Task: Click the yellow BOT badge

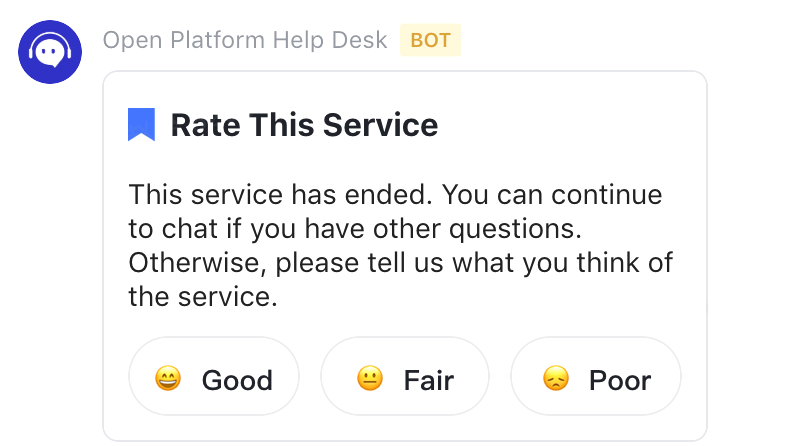Action: 430,41
